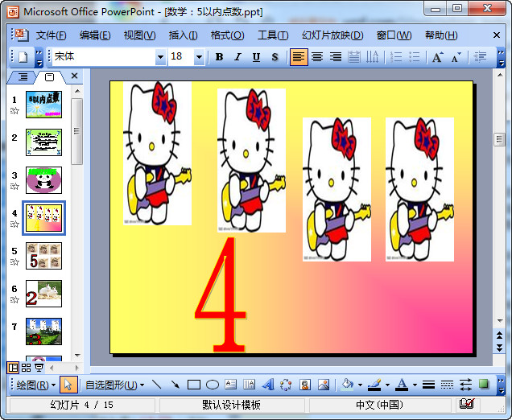Open the Font Color dropdown arrow
This screenshot has width=512, height=420.
(415, 385)
